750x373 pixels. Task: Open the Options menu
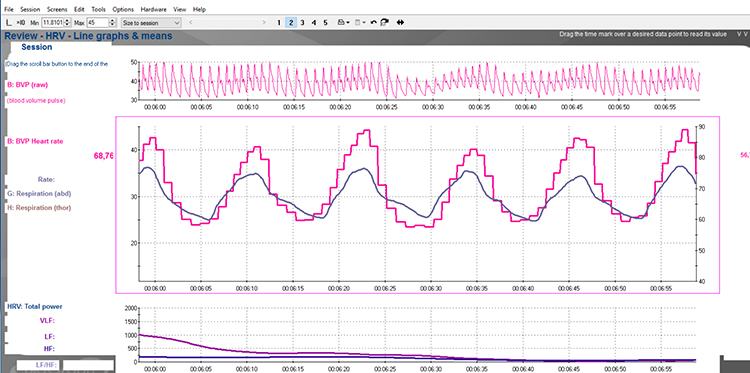[x=123, y=9]
